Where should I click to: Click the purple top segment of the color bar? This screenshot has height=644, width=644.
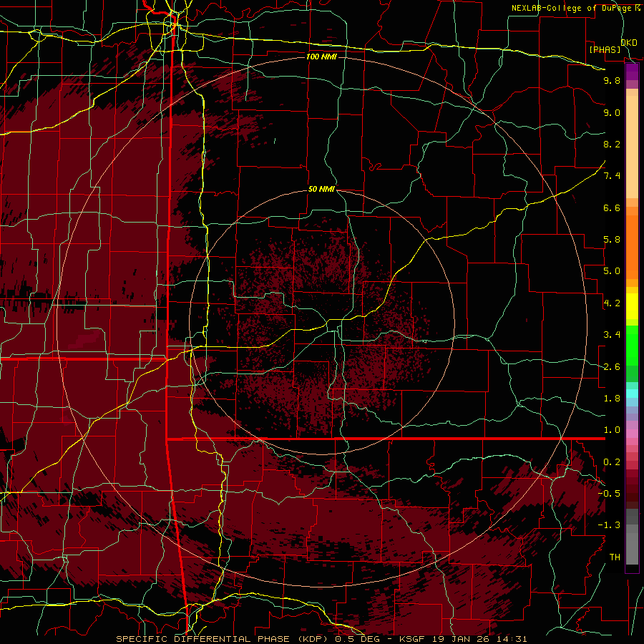click(x=632, y=72)
